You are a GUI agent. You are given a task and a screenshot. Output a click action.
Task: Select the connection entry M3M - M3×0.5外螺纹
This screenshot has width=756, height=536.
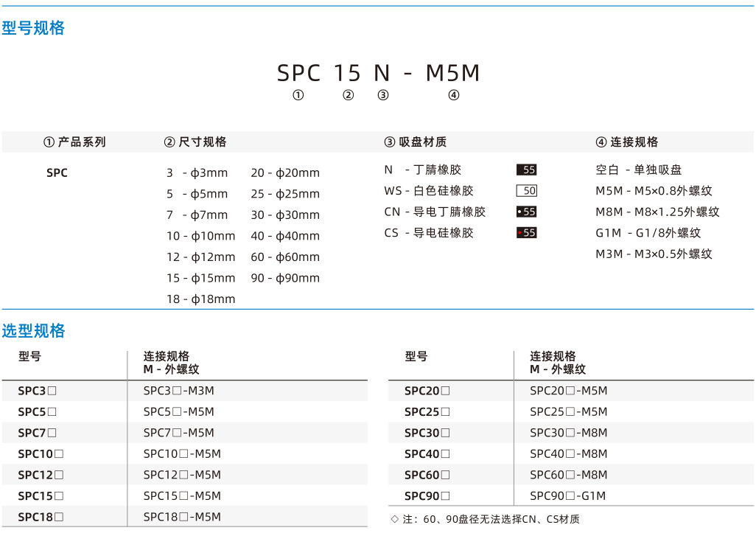coord(654,254)
